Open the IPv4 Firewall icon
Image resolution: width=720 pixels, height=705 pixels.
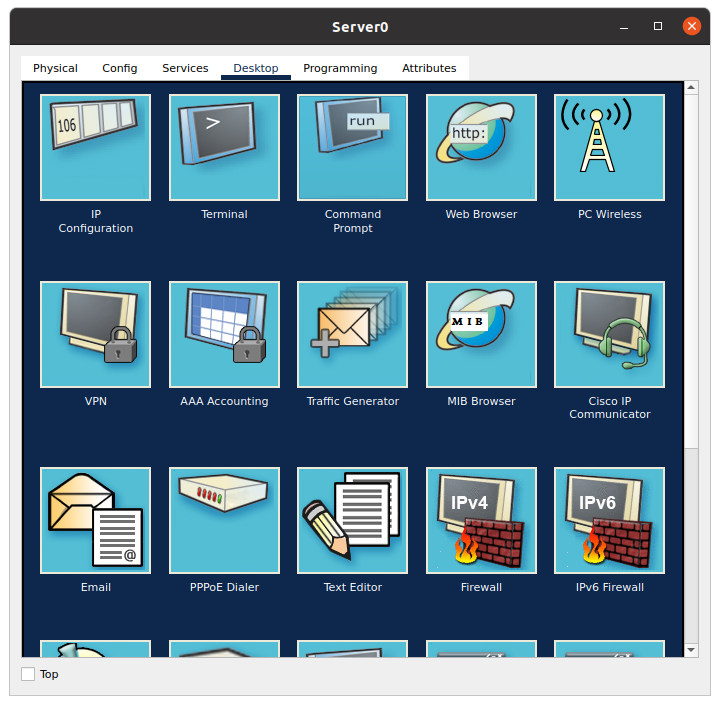point(481,520)
